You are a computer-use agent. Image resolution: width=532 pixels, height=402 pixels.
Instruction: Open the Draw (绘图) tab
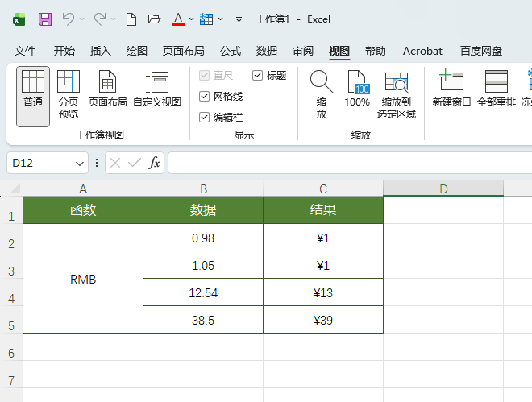pyautogui.click(x=137, y=51)
